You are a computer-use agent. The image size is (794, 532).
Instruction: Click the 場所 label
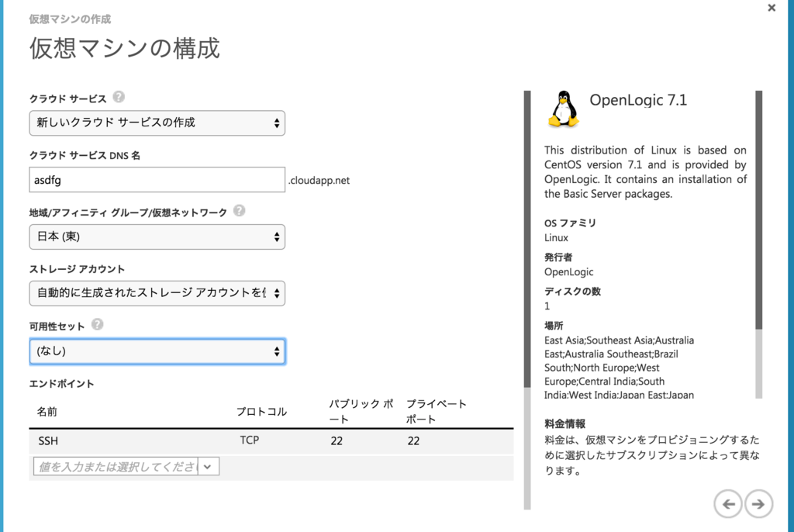(x=554, y=325)
